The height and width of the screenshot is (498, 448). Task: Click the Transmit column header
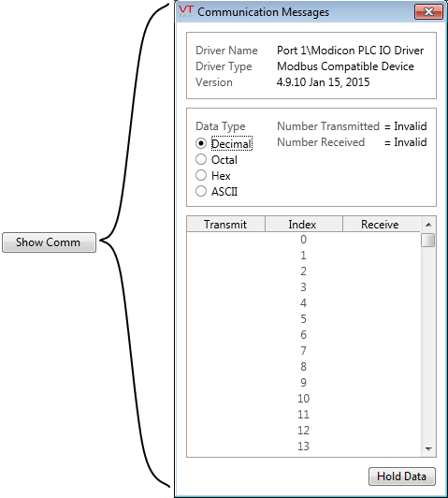click(225, 225)
